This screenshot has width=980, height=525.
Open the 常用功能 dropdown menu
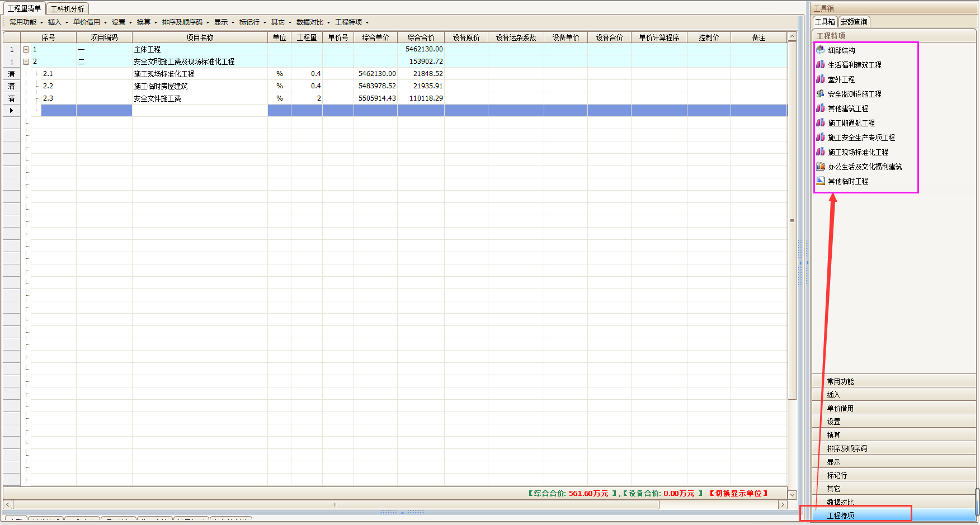26,22
